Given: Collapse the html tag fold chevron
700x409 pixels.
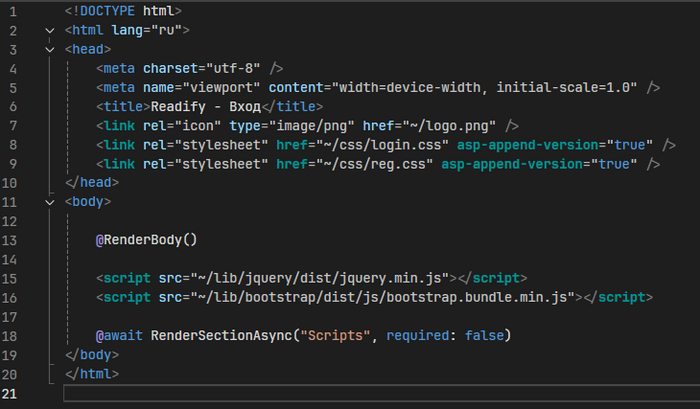Looking at the screenshot, I should (50, 30).
